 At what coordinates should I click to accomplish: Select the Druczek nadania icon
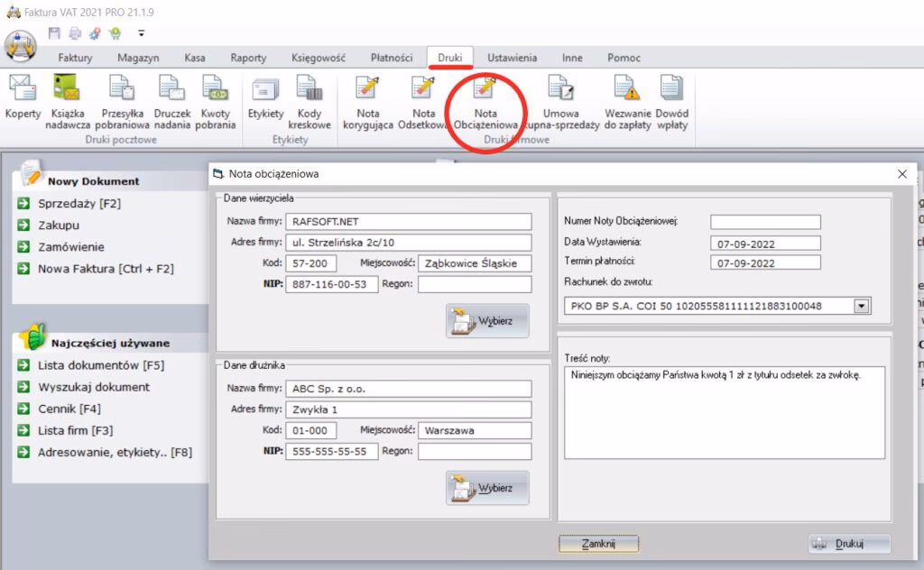171,98
